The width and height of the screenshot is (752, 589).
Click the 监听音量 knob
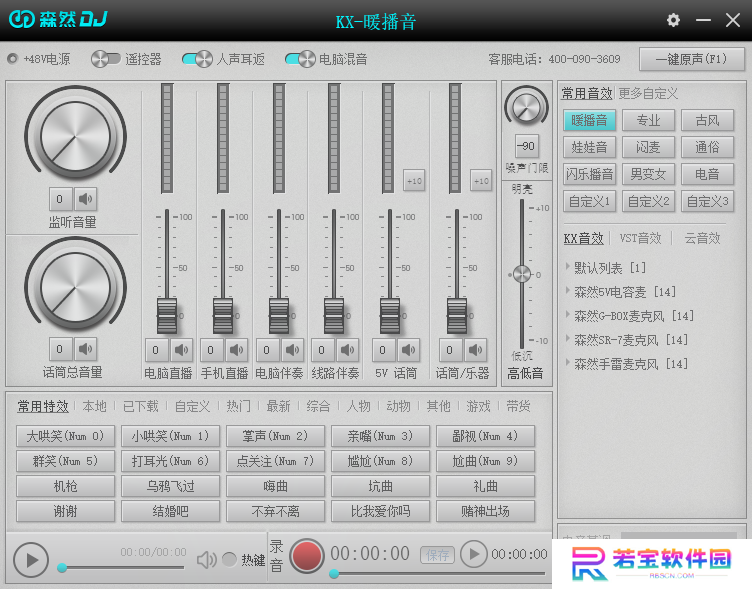pos(75,136)
